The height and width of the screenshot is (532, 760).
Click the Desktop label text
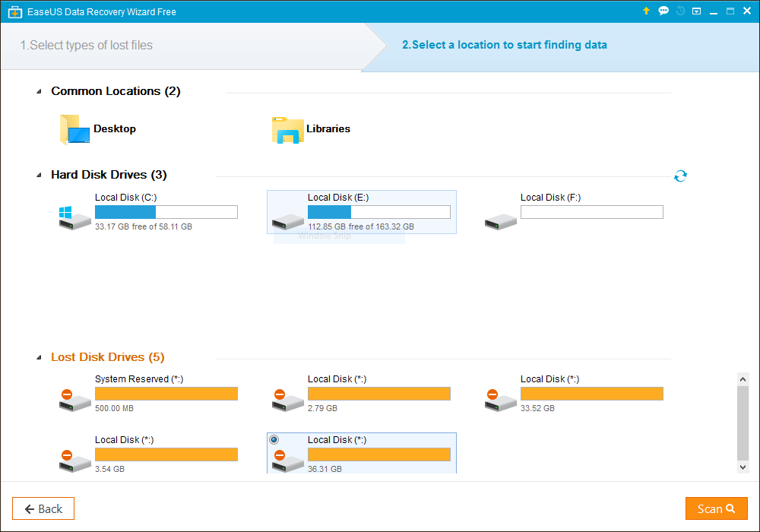(x=115, y=129)
